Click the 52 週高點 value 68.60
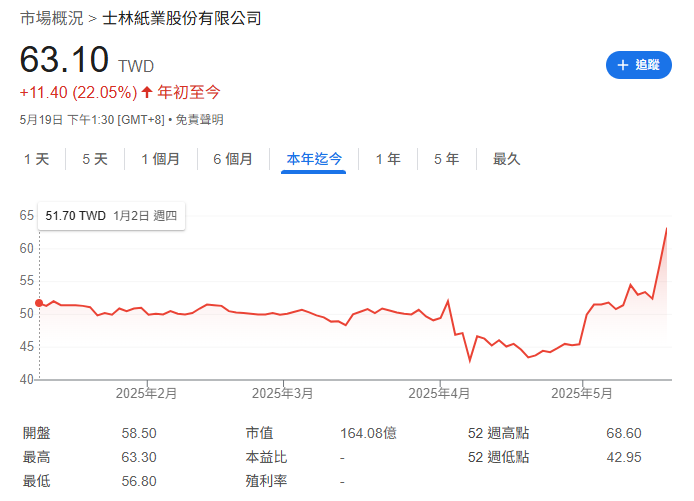Viewport: 694px width, 501px height. 624,433
